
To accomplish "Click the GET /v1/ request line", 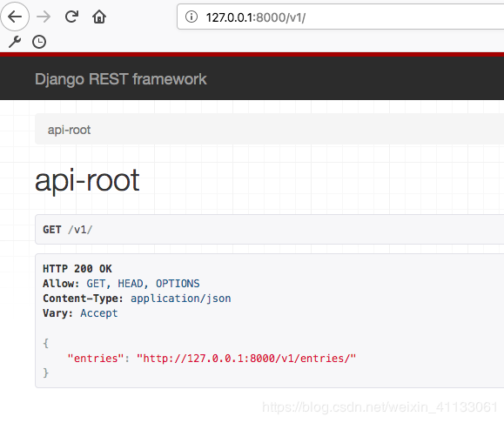I will point(68,230).
